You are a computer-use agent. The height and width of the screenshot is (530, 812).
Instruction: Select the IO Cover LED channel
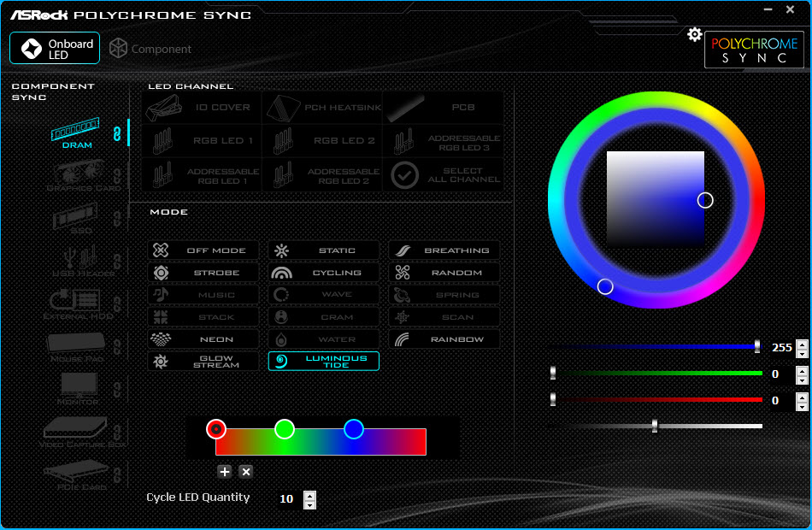coord(202,108)
